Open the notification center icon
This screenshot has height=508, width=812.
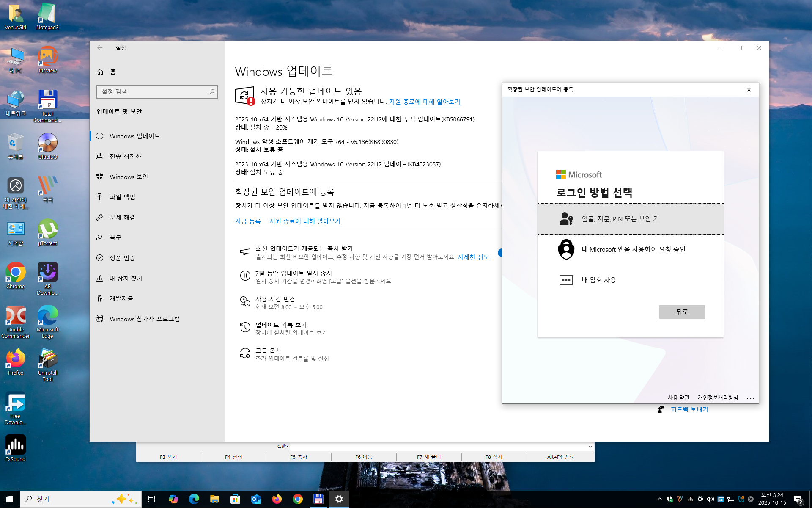pyautogui.click(x=798, y=500)
